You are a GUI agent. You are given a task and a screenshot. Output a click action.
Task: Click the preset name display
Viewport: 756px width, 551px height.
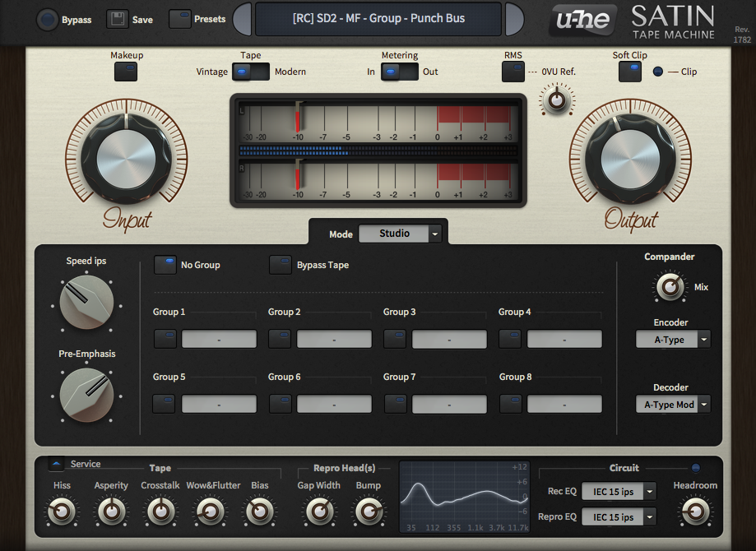(378, 19)
